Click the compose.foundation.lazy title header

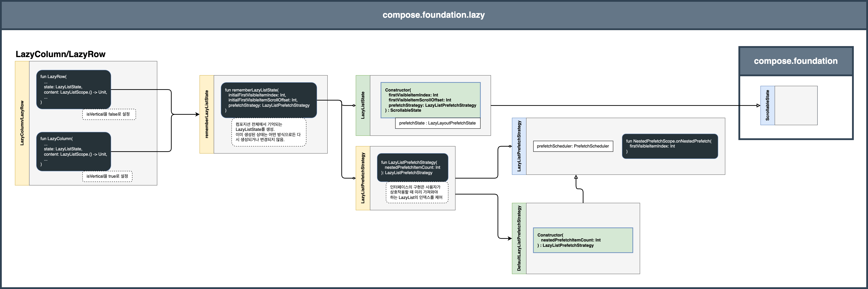point(434,15)
